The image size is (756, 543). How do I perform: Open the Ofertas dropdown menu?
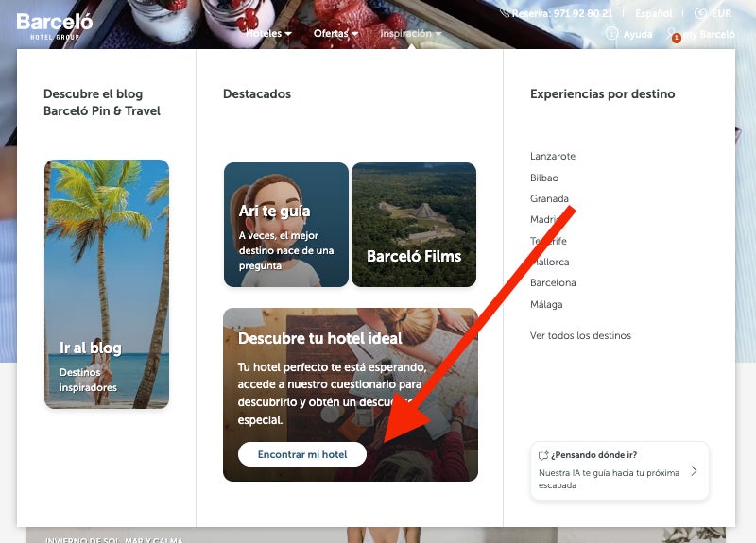point(335,33)
